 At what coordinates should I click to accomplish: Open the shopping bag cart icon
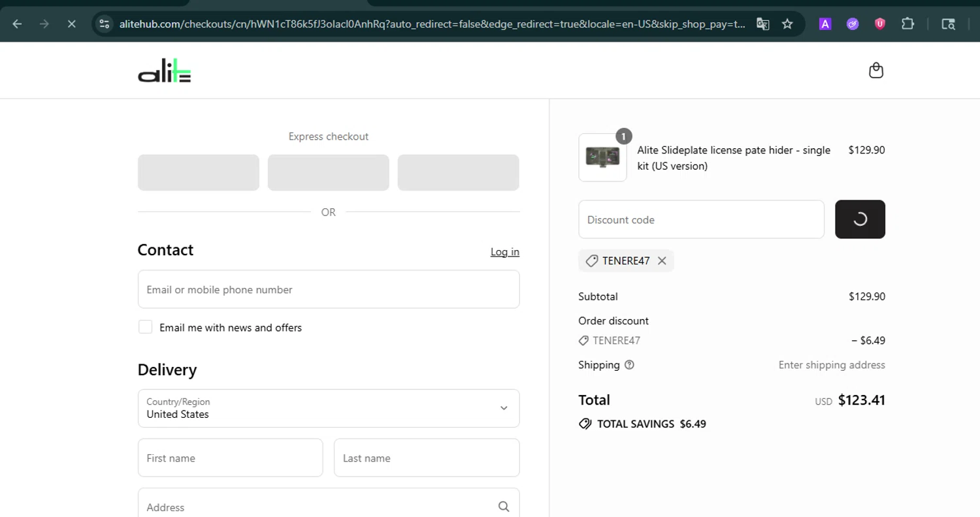[x=876, y=70]
